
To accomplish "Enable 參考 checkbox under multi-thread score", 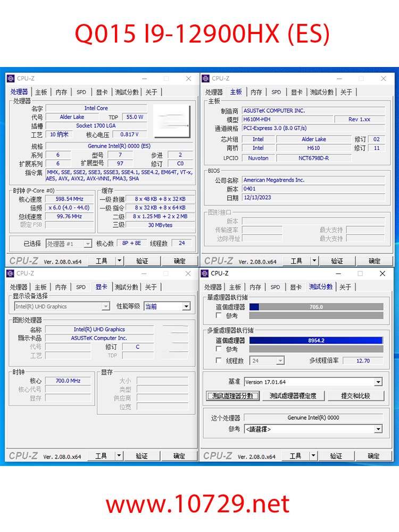I will [219, 349].
